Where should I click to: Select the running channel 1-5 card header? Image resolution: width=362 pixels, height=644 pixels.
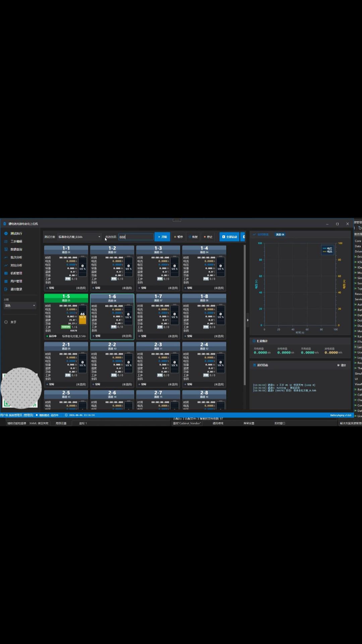tap(66, 298)
